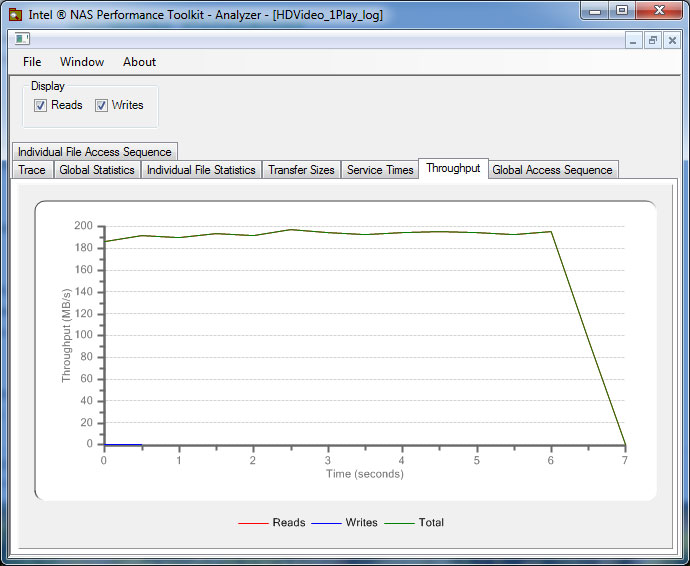View the Global Access Sequence tab
Viewport: 690px width, 566px height.
click(x=552, y=170)
